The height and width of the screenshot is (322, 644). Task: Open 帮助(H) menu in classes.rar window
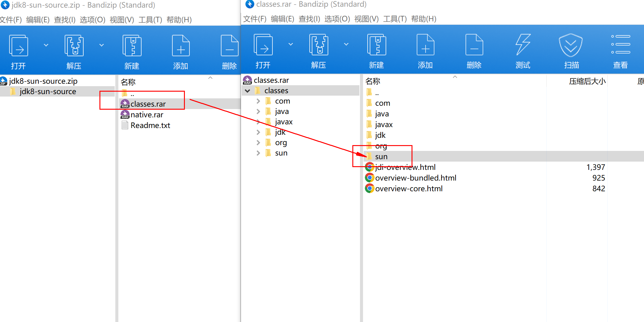click(x=424, y=19)
